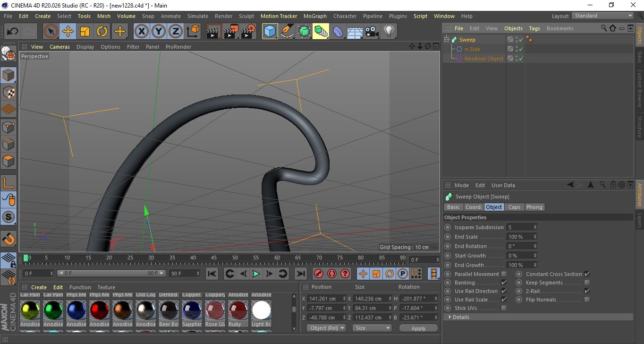644x344 pixels.
Task: Open the MoGraph menu
Action: [315, 16]
